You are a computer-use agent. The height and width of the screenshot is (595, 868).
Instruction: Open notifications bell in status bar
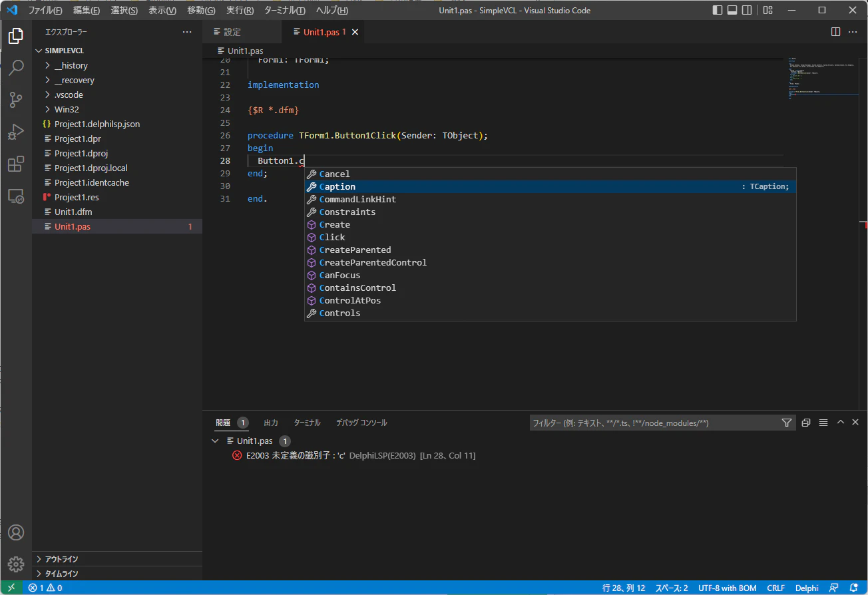coord(853,588)
